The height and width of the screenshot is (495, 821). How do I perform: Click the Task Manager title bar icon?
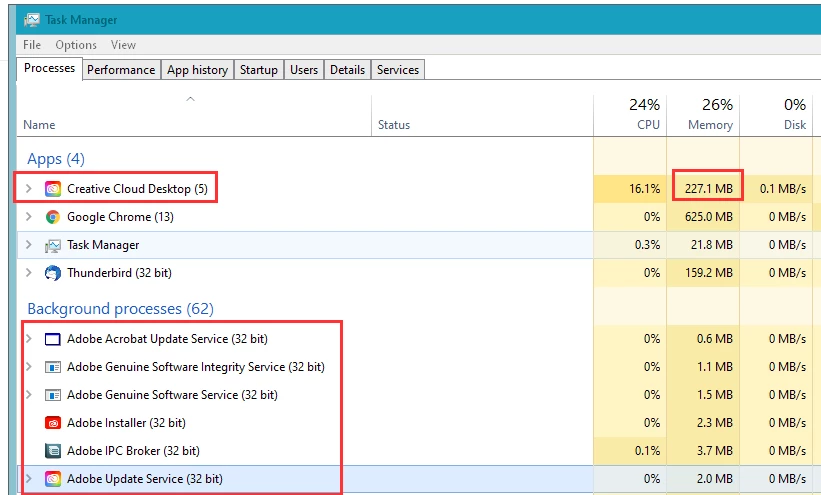pyautogui.click(x=32, y=20)
